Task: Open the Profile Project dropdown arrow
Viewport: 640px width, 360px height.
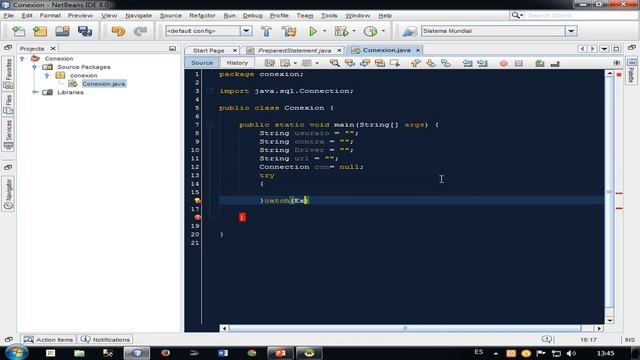Action: pos(383,31)
